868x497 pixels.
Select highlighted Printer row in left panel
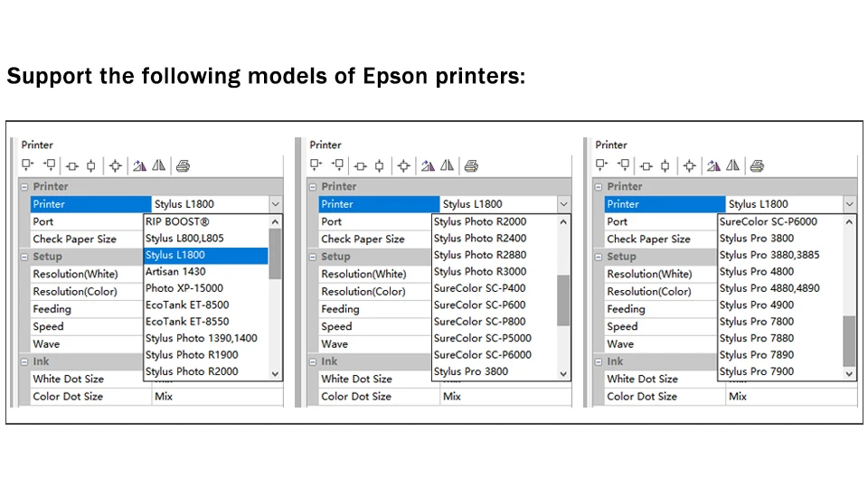pos(90,204)
